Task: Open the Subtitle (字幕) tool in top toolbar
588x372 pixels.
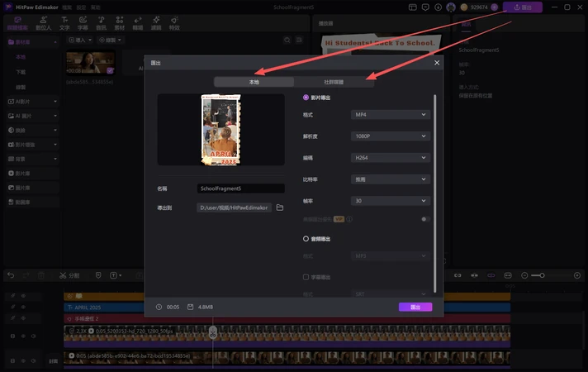Action: coord(83,23)
